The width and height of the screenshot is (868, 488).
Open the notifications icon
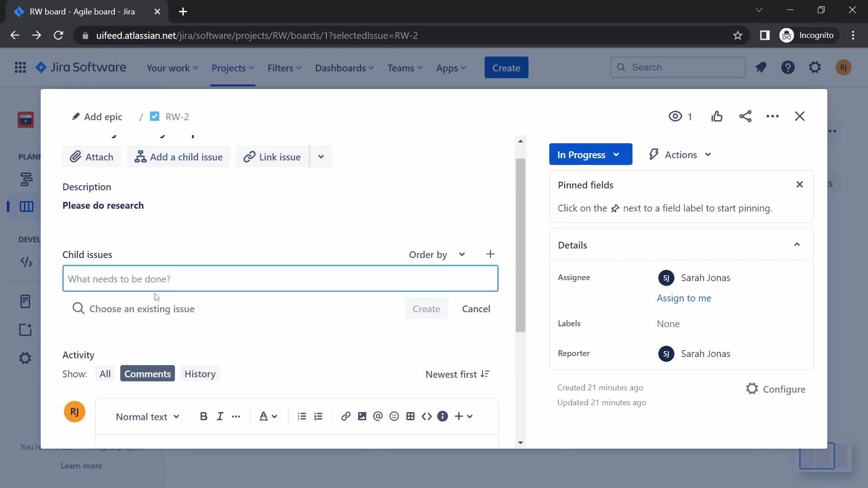(761, 68)
